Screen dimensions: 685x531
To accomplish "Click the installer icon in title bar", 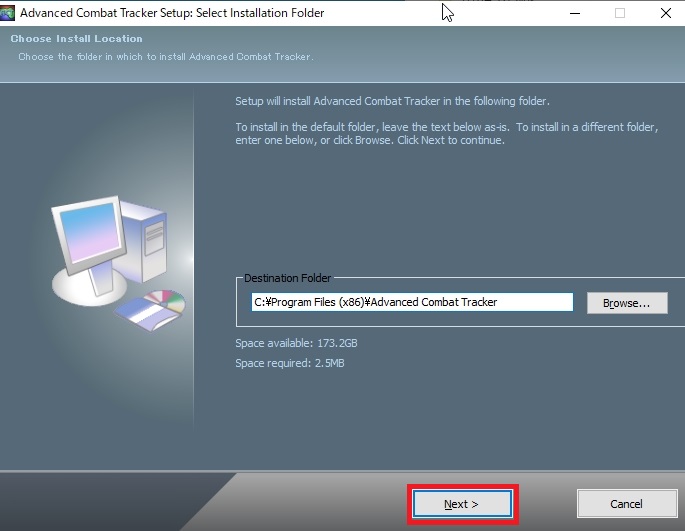I will [x=7, y=13].
